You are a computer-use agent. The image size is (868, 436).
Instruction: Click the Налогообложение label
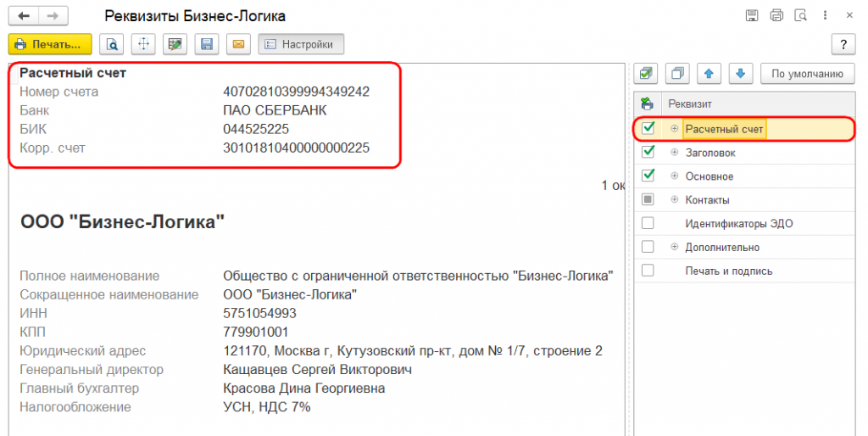[75, 407]
